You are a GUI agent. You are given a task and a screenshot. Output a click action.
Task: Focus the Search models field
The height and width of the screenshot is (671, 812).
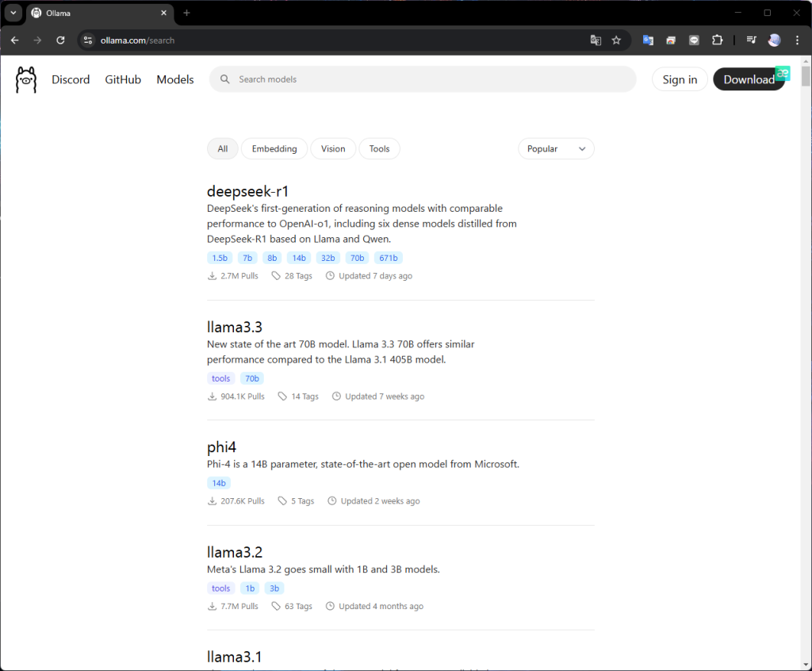click(x=423, y=79)
